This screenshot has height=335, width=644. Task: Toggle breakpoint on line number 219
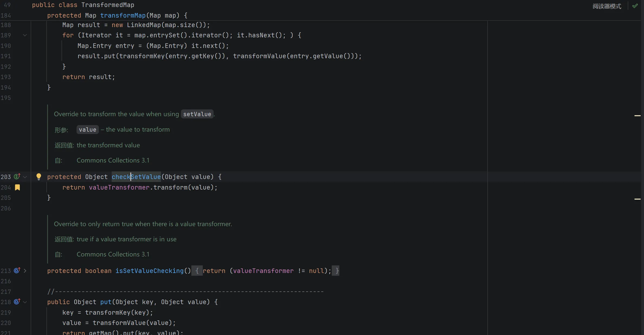[6, 313]
